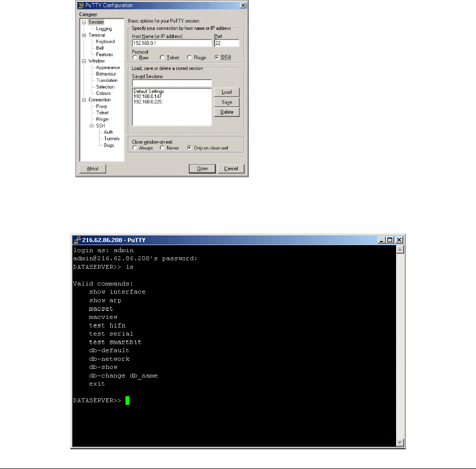The height and width of the screenshot is (469, 476).
Task: Open the Terminal category
Action: coord(97,35)
